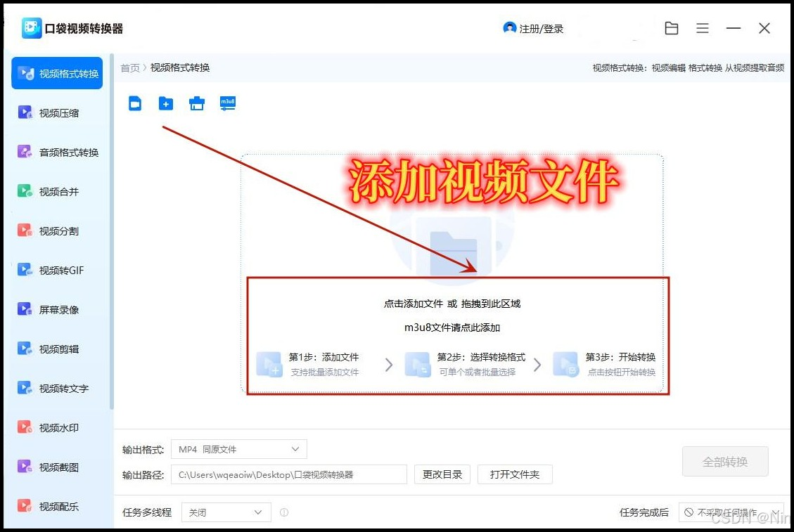Click the 音频格式转换 sidebar icon
Screen dimensions: 794x532
[x=25, y=152]
